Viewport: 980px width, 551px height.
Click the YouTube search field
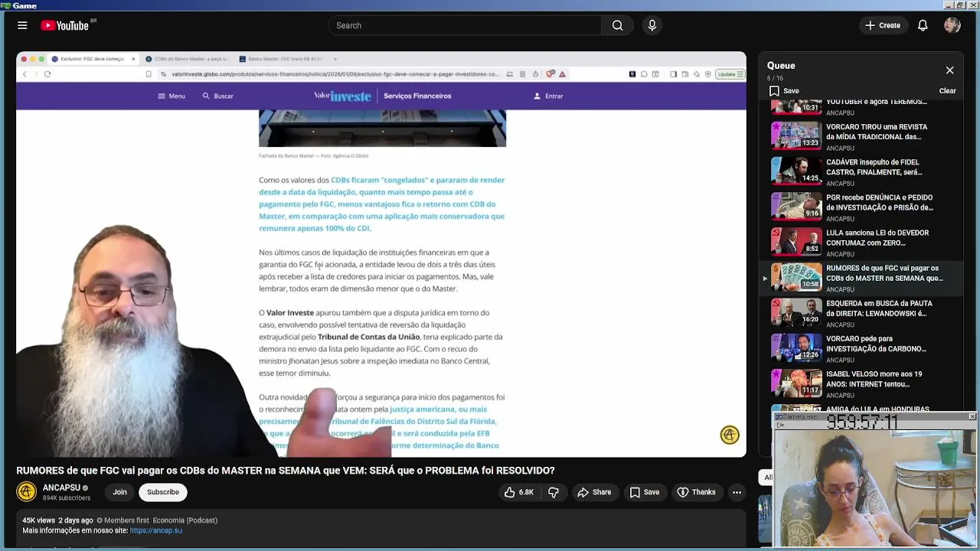point(465,25)
